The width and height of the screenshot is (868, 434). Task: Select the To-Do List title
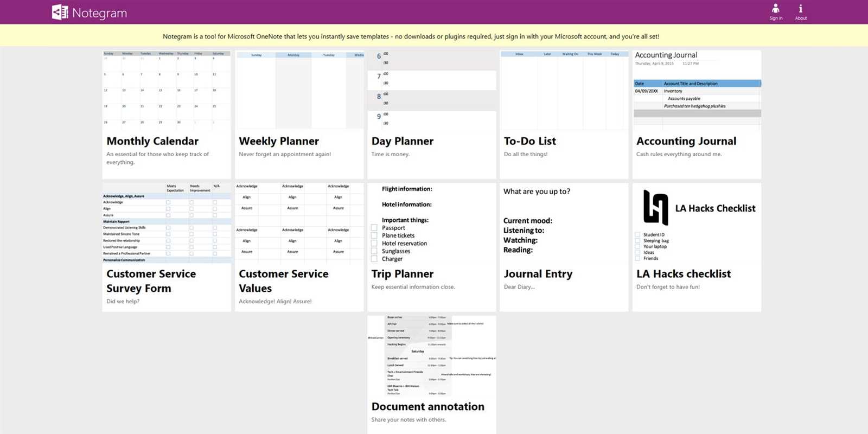click(x=530, y=141)
